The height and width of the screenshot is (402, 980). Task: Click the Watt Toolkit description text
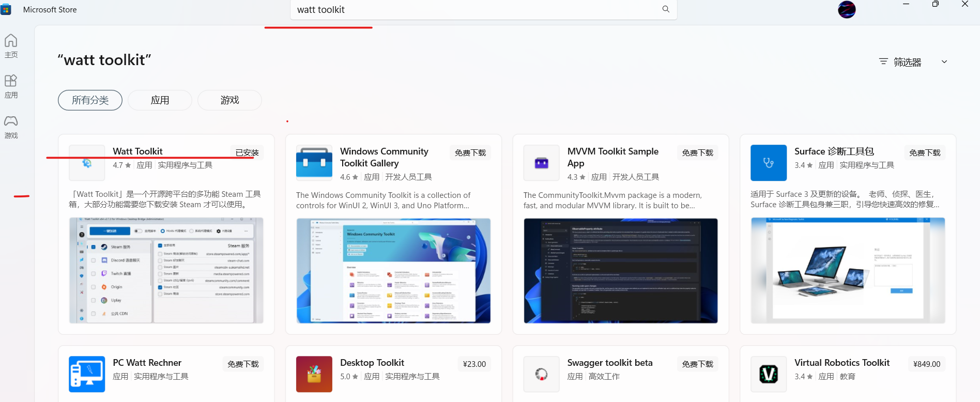click(x=165, y=199)
